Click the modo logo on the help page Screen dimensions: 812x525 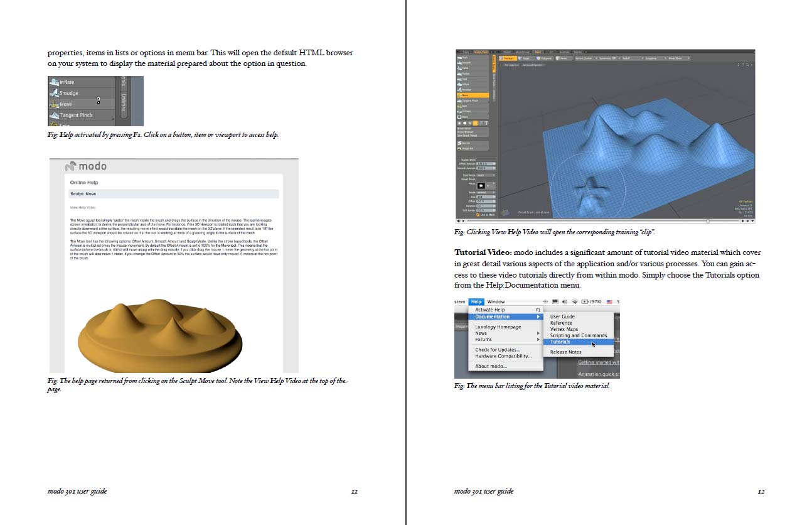[86, 166]
